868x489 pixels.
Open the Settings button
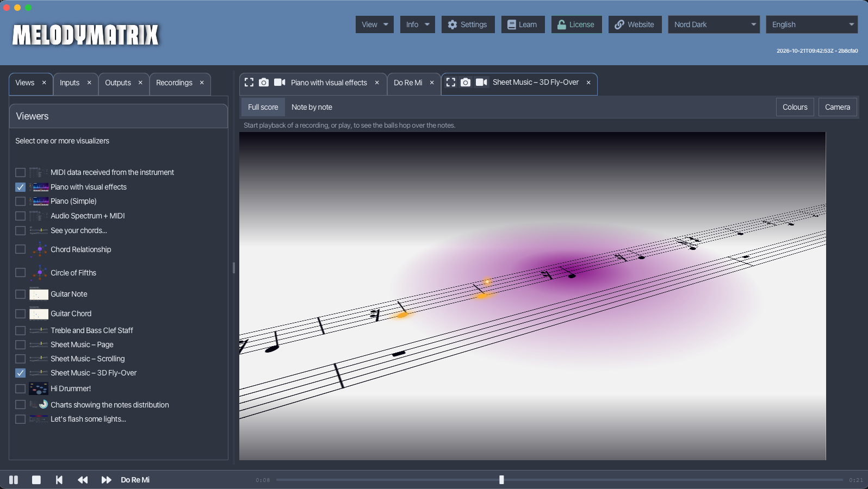click(468, 24)
